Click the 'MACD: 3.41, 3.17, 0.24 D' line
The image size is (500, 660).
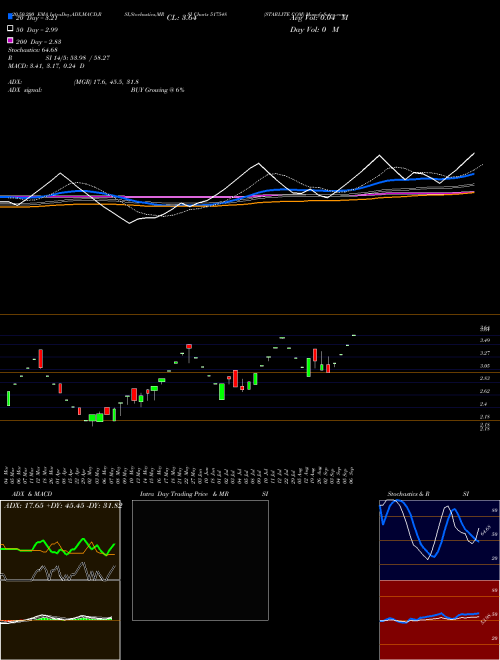point(46,66)
